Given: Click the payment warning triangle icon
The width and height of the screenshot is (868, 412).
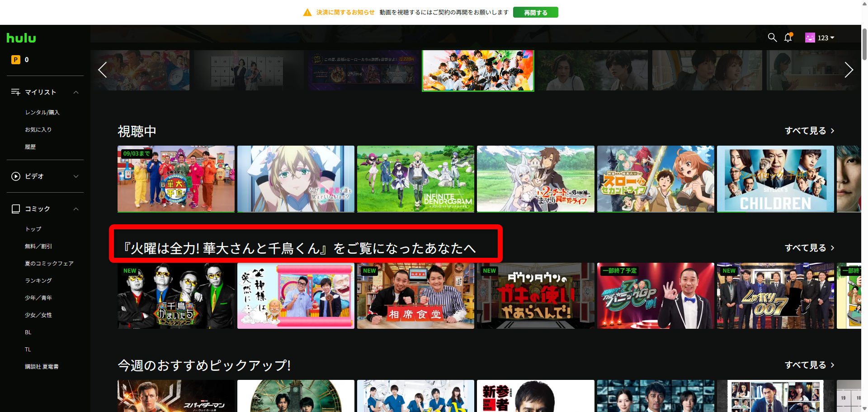Looking at the screenshot, I should pyautogui.click(x=307, y=13).
